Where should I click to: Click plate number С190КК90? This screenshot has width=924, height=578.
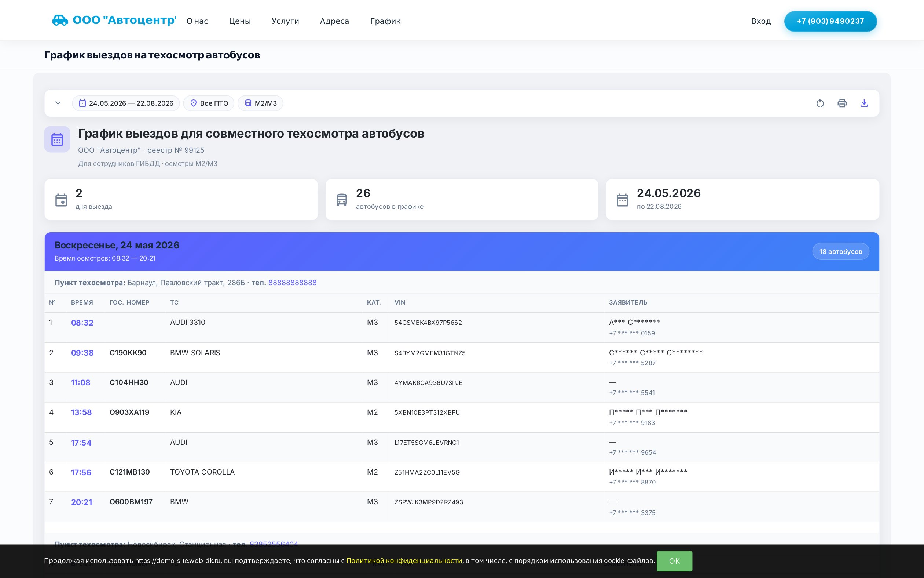(128, 353)
